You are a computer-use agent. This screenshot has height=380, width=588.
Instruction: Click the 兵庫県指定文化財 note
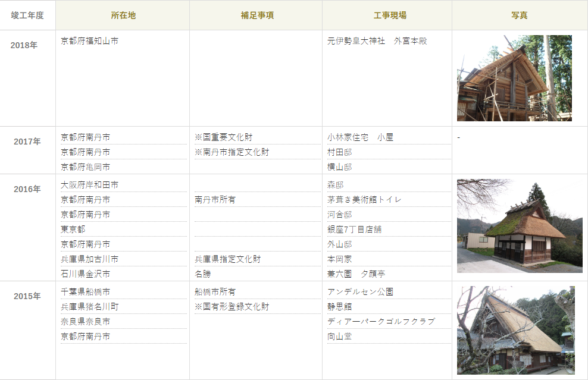tap(227, 259)
